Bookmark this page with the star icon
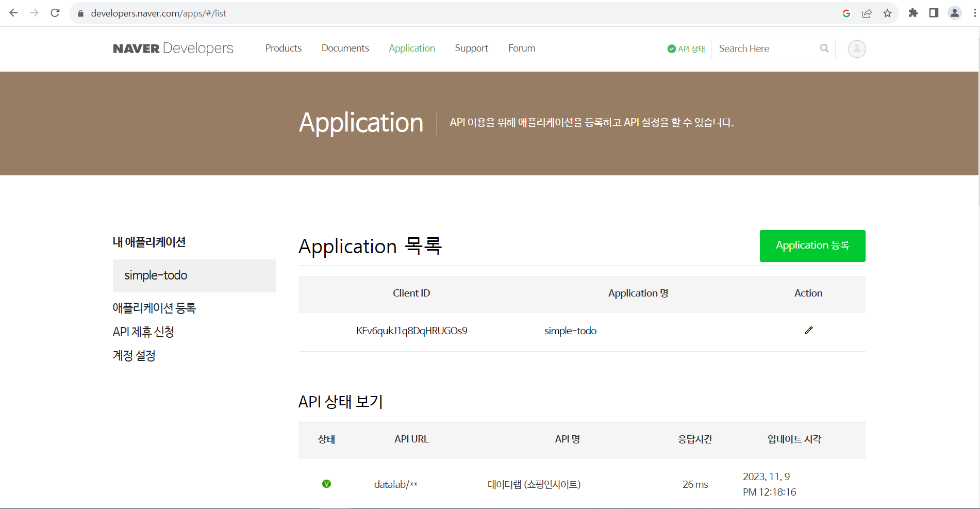980x509 pixels. click(887, 13)
